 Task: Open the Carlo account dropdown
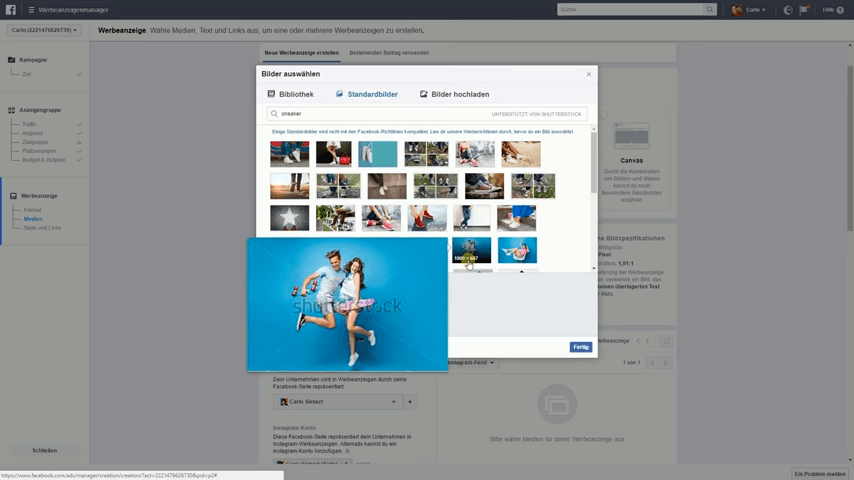point(750,10)
